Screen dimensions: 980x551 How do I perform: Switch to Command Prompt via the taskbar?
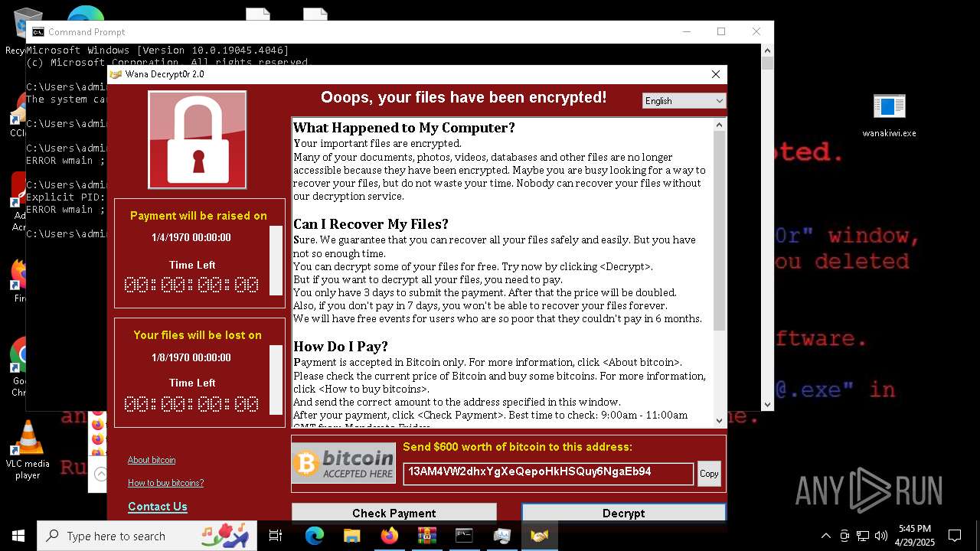tap(464, 536)
